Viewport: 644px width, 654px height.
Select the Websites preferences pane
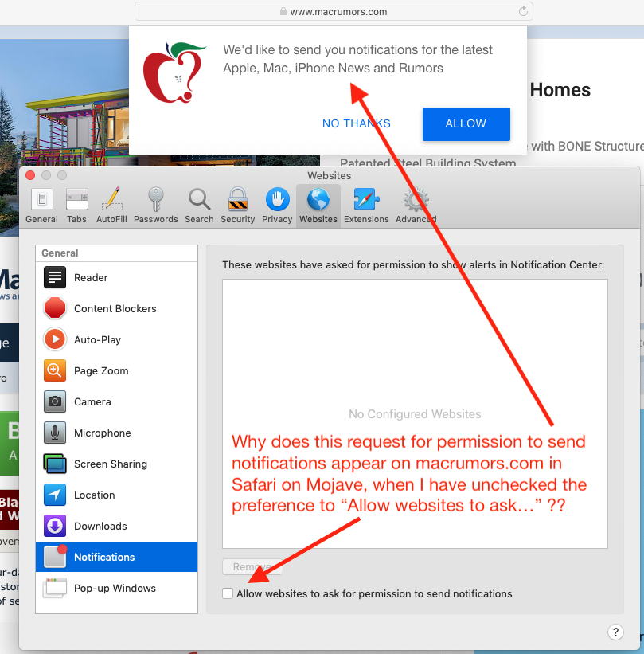pos(318,206)
